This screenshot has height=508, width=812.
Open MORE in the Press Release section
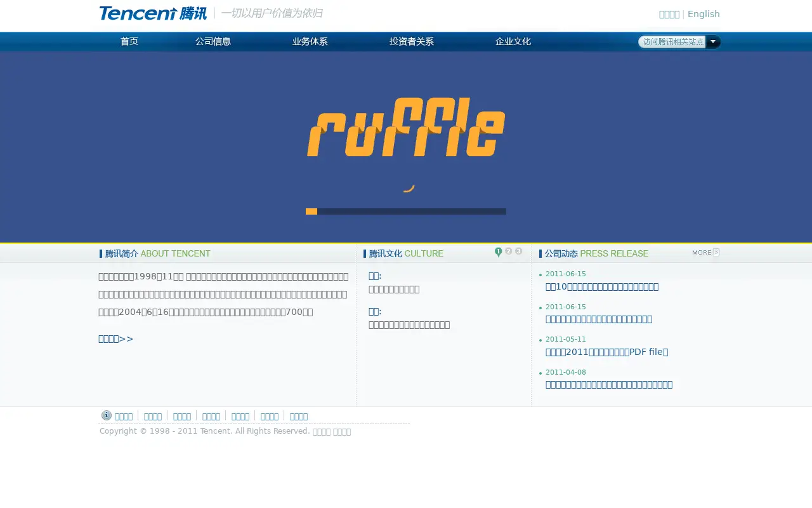click(x=705, y=252)
